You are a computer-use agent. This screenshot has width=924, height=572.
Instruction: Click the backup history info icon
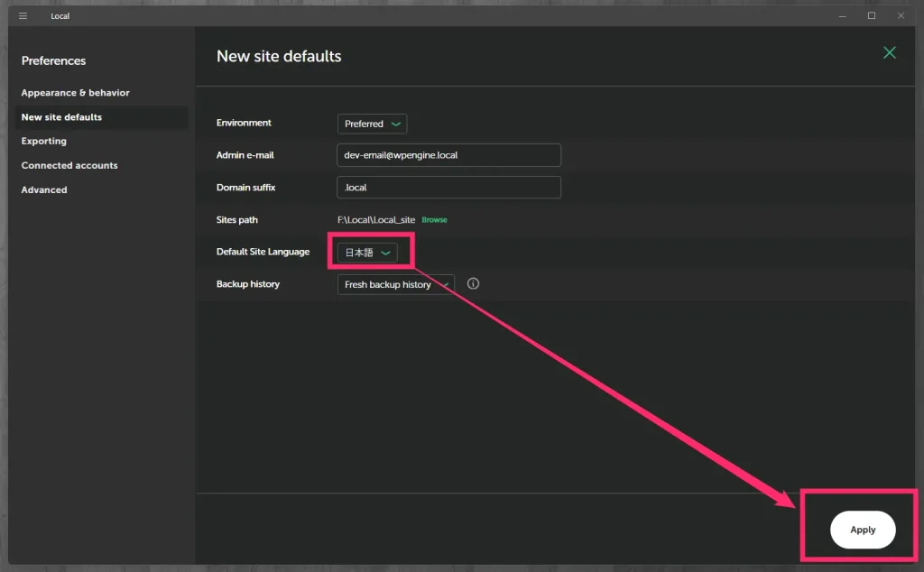pyautogui.click(x=473, y=284)
